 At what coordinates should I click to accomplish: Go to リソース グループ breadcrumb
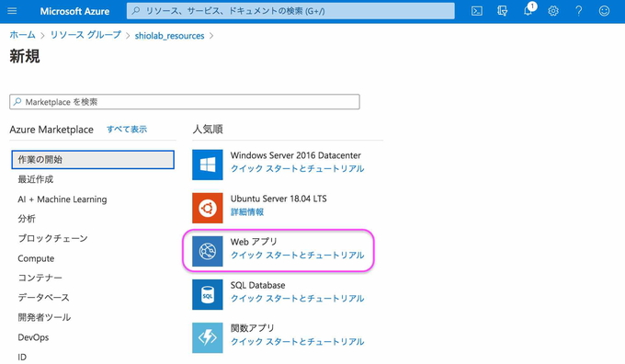[x=85, y=35]
